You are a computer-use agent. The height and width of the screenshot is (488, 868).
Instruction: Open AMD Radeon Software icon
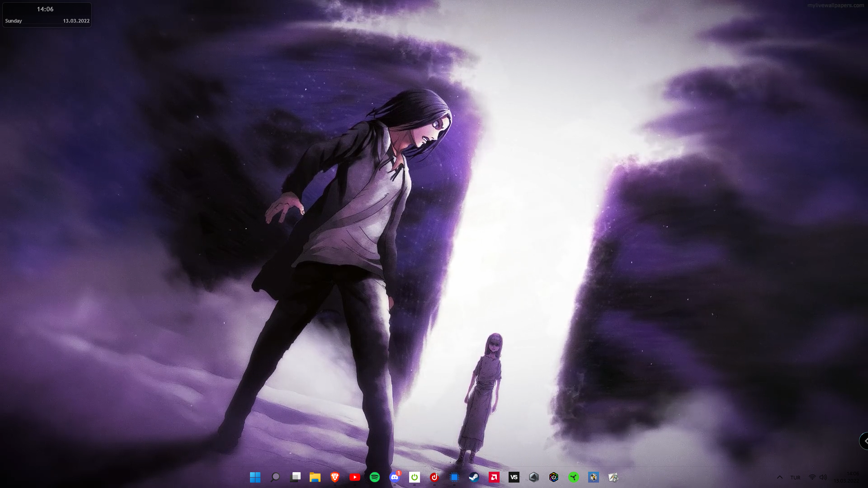[494, 477]
